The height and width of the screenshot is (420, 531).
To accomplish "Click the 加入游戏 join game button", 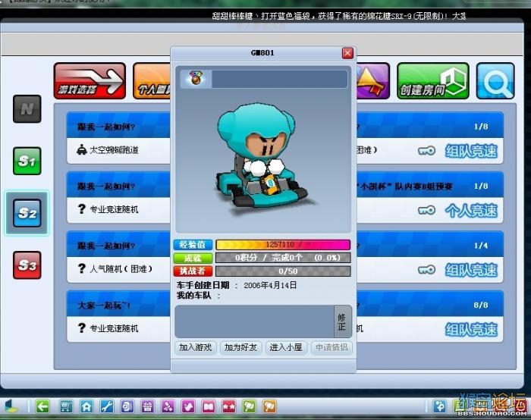I will click(x=196, y=347).
